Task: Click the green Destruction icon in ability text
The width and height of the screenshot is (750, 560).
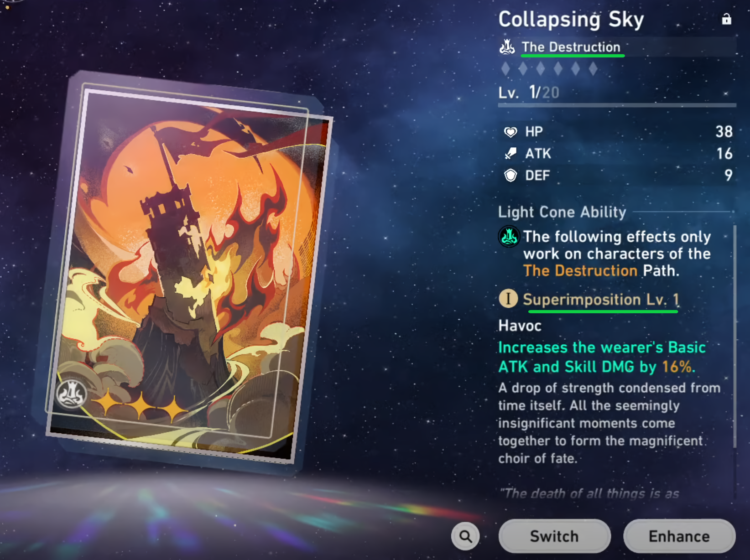Action: (509, 237)
